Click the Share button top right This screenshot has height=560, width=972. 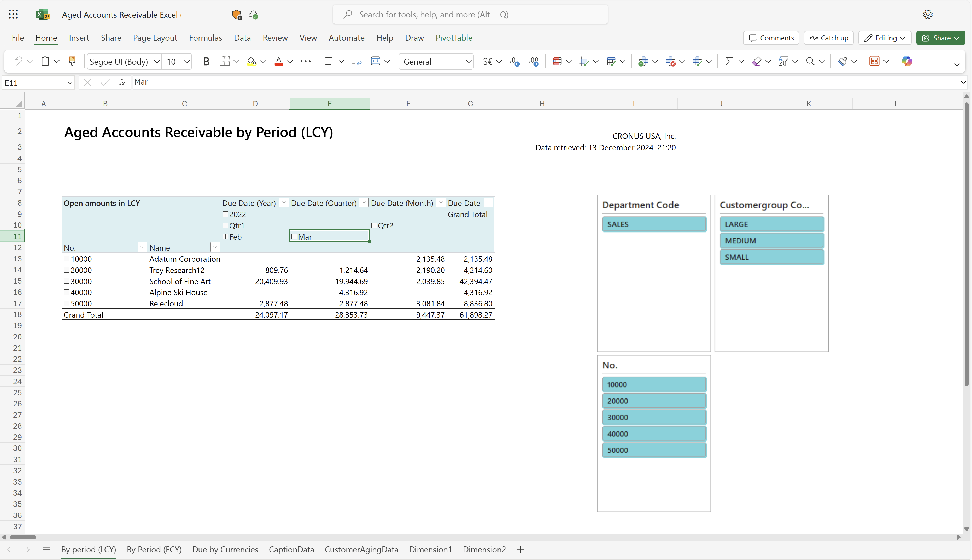tap(941, 37)
